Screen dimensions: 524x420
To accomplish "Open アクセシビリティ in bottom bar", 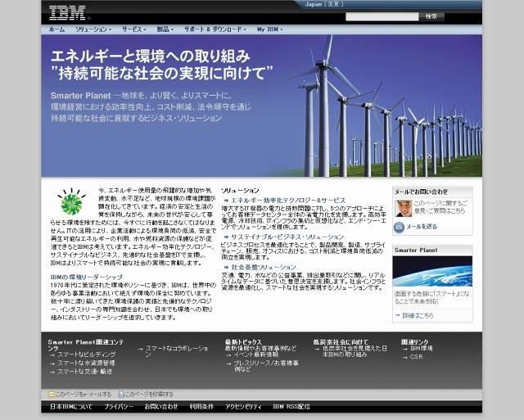I will (243, 407).
